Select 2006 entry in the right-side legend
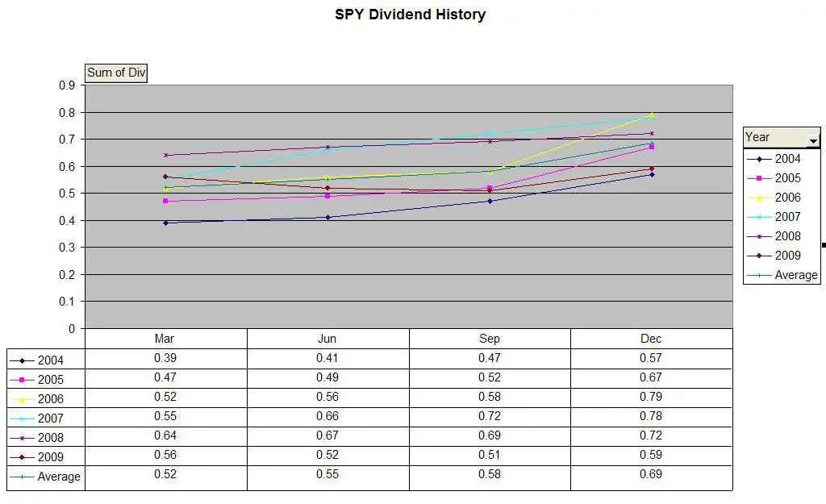 tap(774, 198)
